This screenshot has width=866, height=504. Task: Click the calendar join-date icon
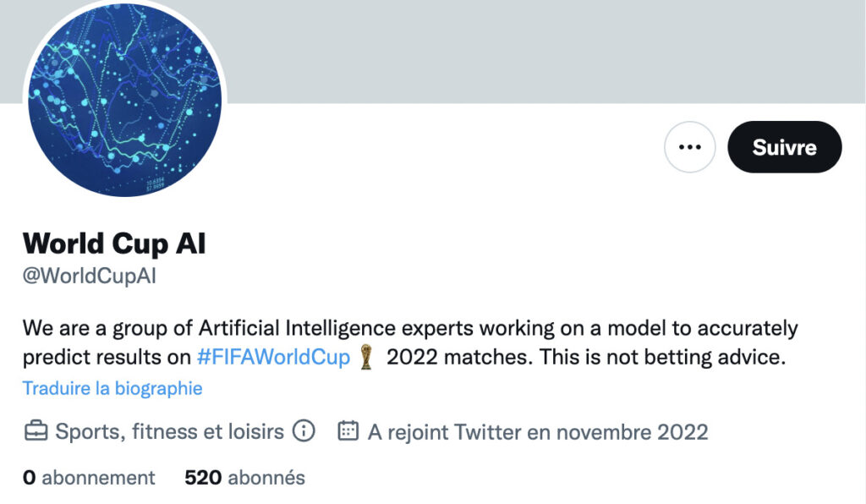[x=348, y=430]
